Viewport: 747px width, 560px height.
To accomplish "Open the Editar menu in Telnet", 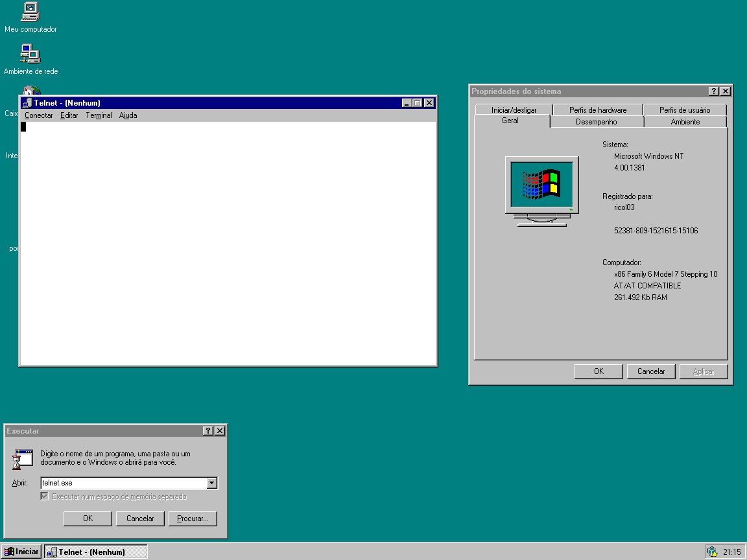I will [x=69, y=115].
